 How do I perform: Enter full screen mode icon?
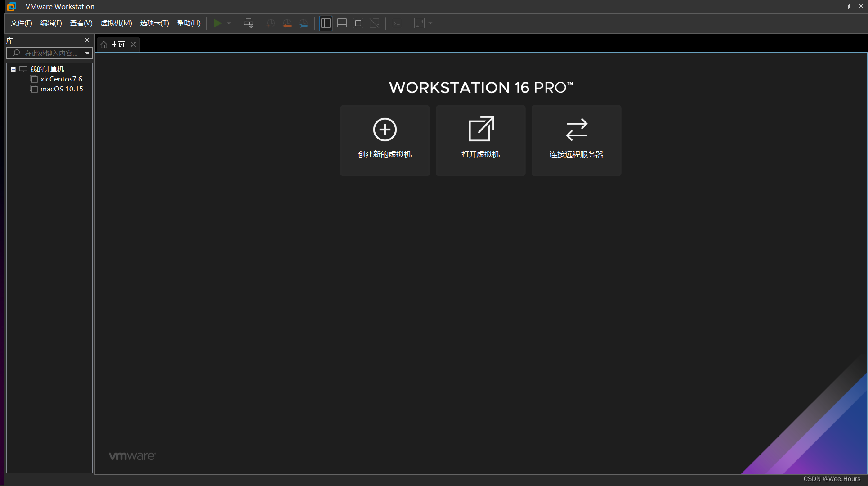pyautogui.click(x=358, y=23)
